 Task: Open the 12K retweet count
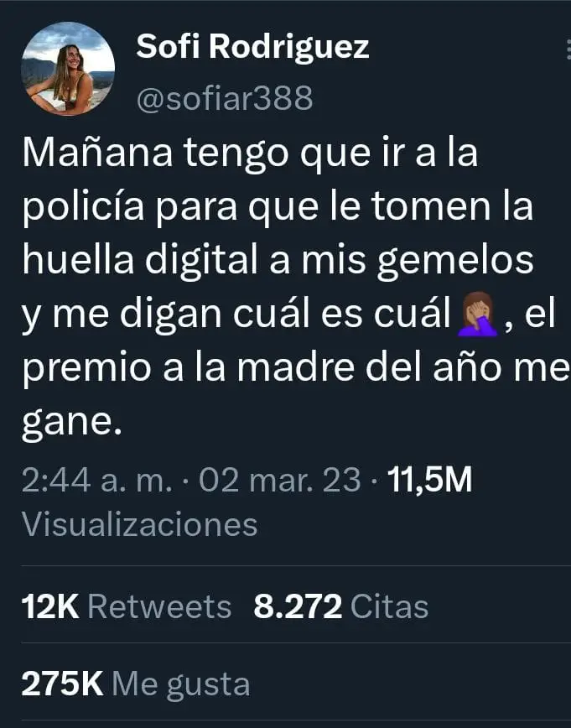coord(50,607)
